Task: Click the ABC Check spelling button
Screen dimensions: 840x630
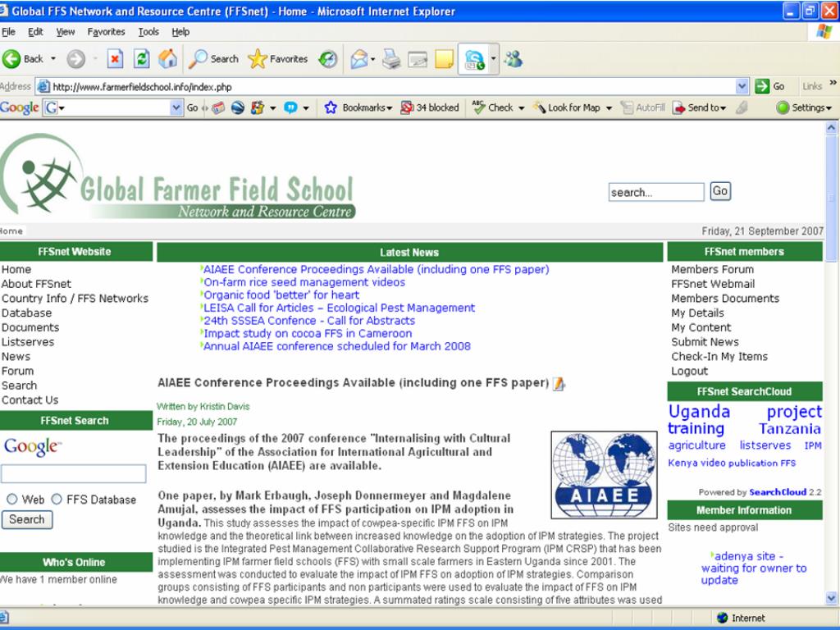Action: coord(493,107)
